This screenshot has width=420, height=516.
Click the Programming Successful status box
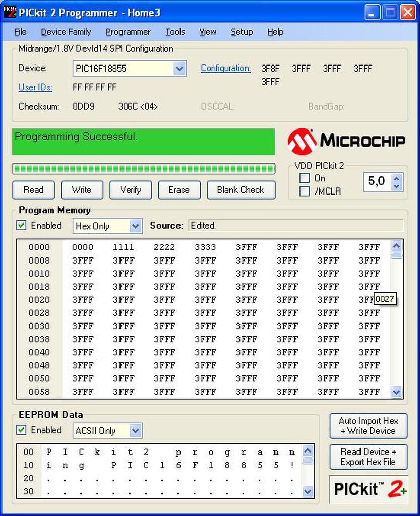pos(143,142)
